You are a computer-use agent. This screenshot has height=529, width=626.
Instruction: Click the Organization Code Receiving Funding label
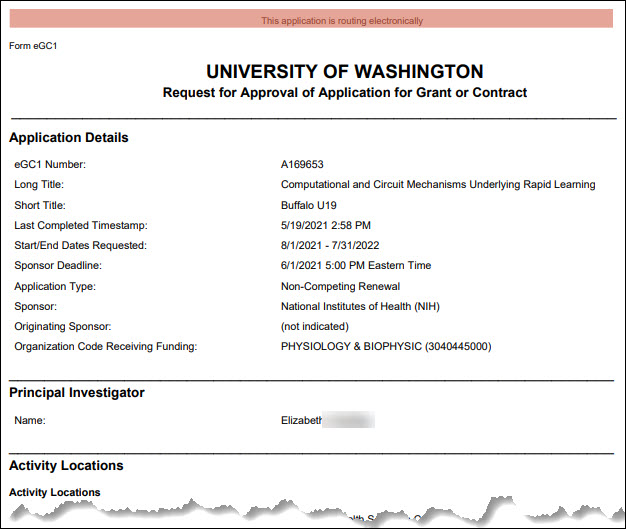click(106, 347)
